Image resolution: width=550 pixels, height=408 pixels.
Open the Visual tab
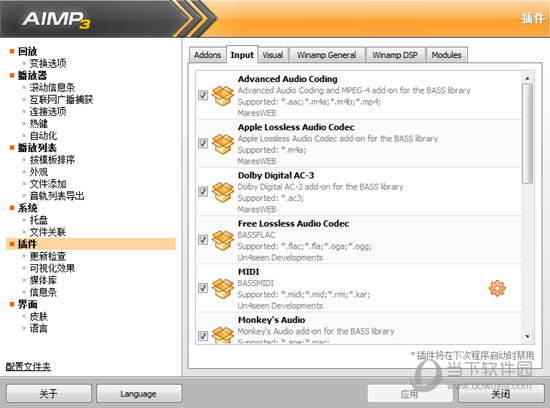click(x=273, y=55)
